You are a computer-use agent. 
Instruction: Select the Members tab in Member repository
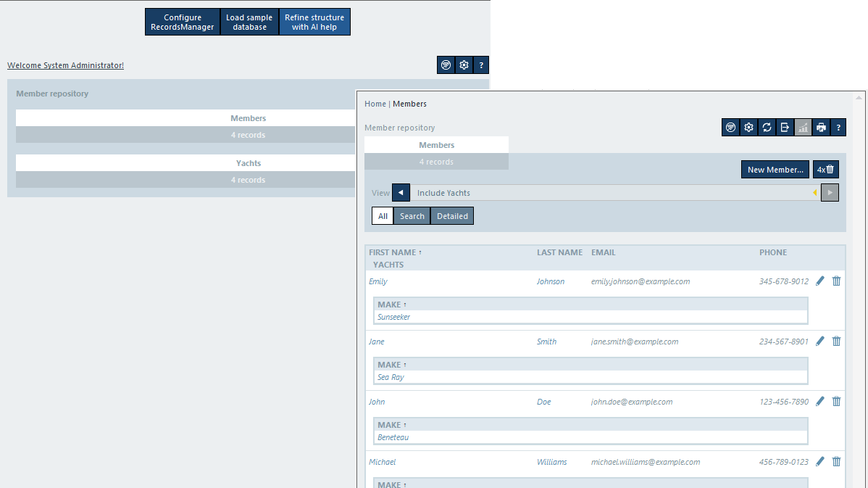click(x=436, y=145)
